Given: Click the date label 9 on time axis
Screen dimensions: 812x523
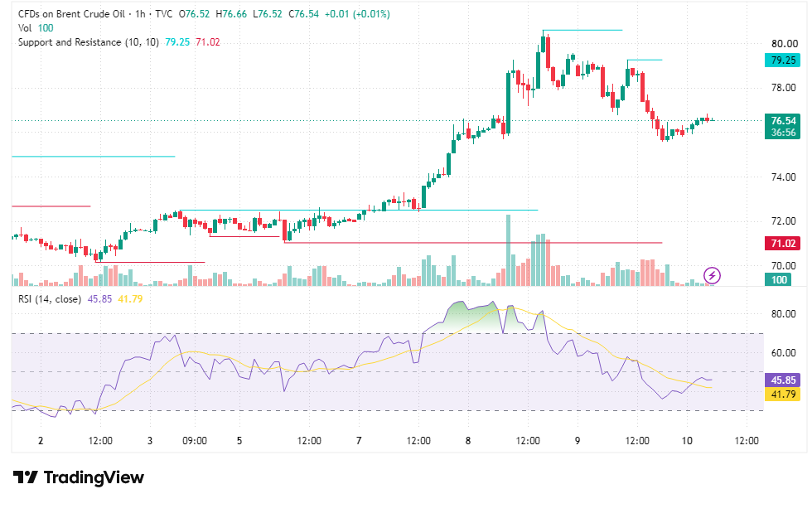Looking at the screenshot, I should point(578,441).
